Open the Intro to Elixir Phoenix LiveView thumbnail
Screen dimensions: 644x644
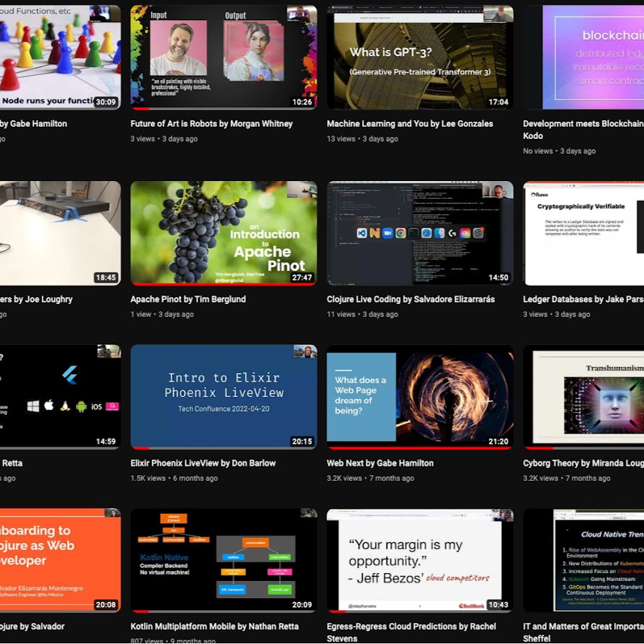point(223,396)
